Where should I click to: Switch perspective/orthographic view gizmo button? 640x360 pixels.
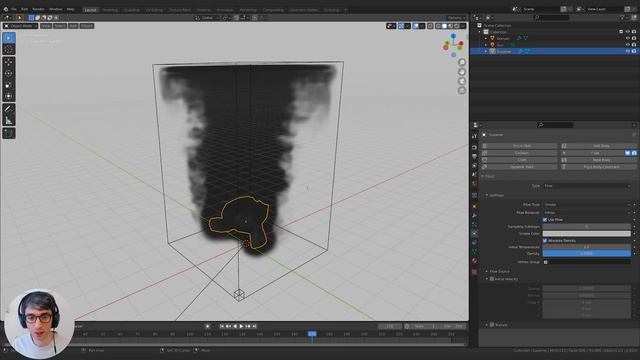click(462, 91)
